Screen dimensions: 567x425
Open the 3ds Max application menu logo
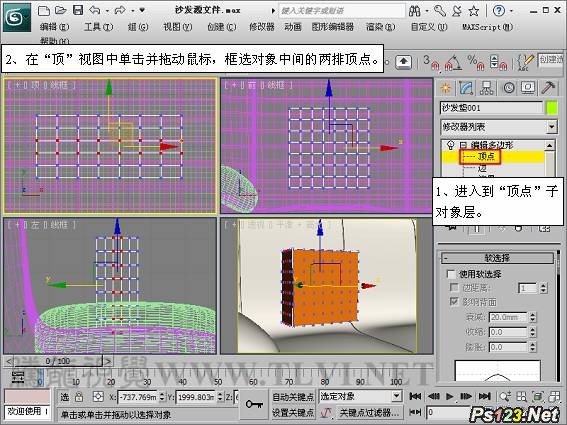(17, 17)
